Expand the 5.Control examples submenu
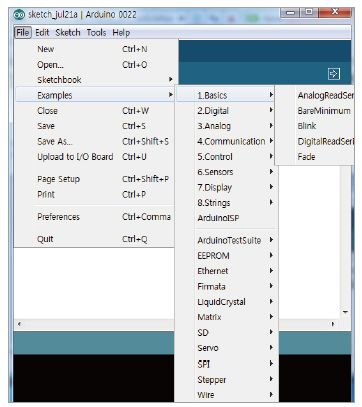The height and width of the screenshot is (407, 362). coord(225,157)
